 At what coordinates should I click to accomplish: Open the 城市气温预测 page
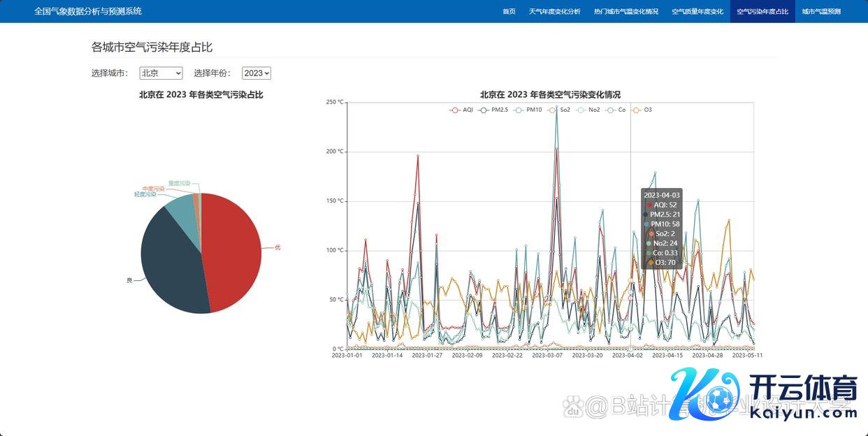coord(820,12)
